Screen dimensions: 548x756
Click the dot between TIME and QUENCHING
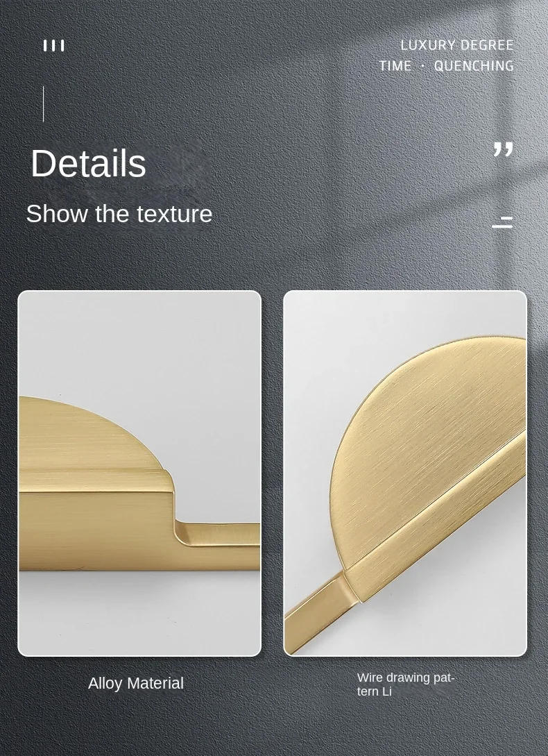coord(422,65)
